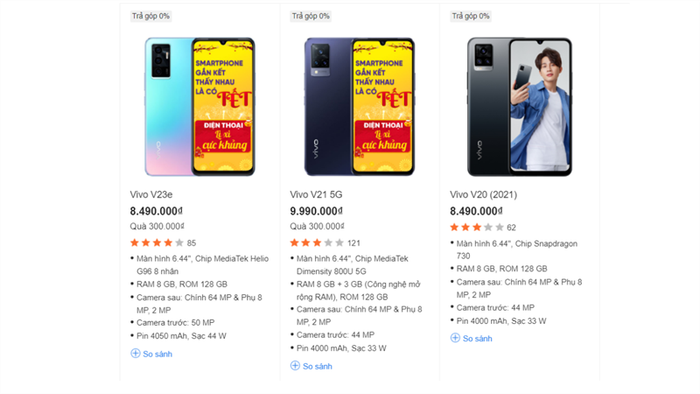
Task: Open the Vivo V21 5G product title
Action: [x=316, y=195]
